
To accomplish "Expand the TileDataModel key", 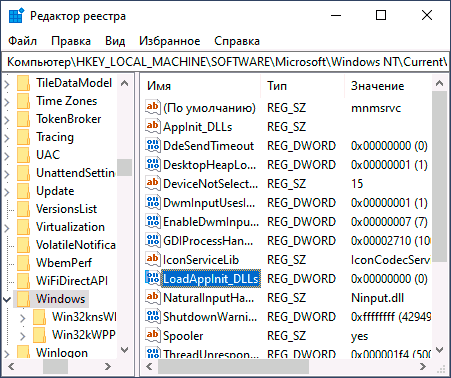I will (x=7, y=84).
